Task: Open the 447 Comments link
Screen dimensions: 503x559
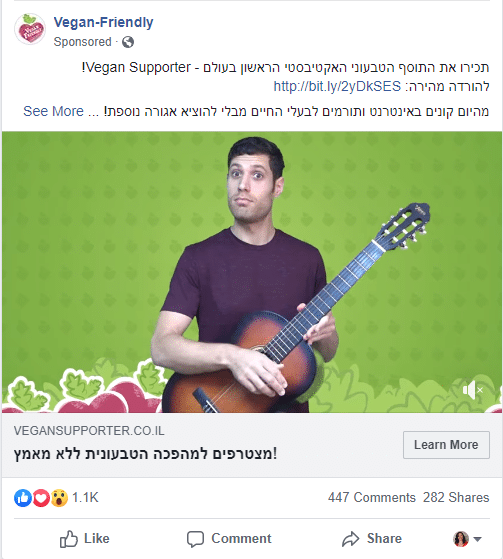Action: click(372, 498)
